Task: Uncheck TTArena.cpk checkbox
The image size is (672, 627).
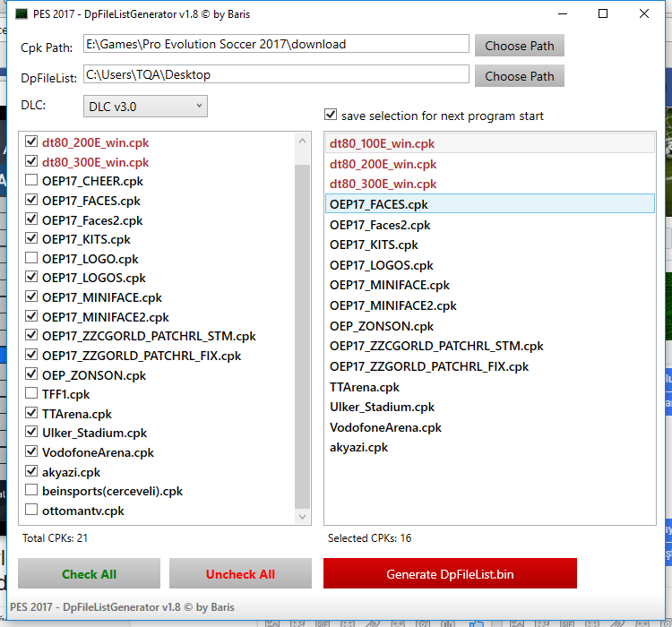Action: click(31, 413)
